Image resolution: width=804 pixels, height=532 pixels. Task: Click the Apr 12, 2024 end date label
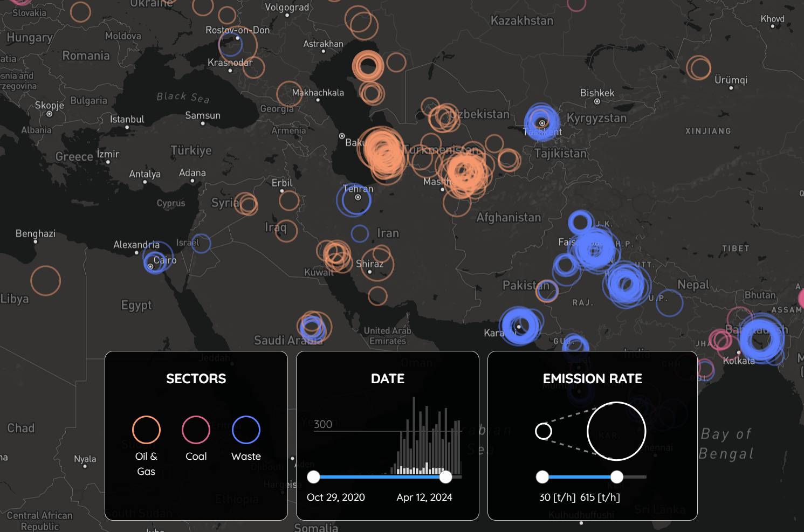(x=424, y=498)
